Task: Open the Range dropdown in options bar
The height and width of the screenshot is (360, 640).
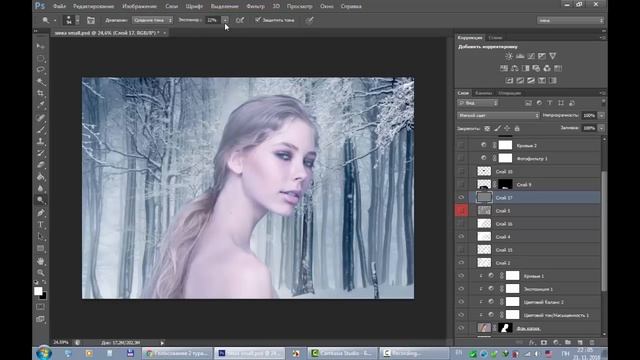Action: tap(152, 20)
